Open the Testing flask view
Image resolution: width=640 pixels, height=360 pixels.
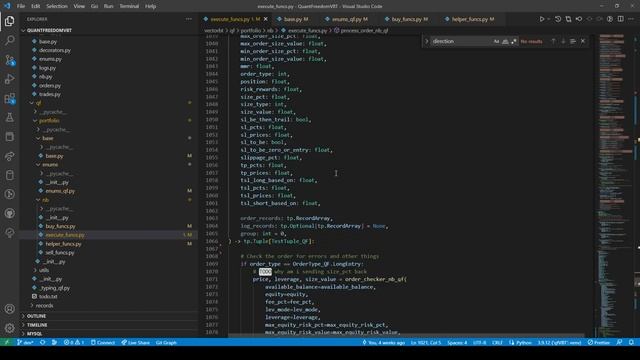[x=9, y=118]
